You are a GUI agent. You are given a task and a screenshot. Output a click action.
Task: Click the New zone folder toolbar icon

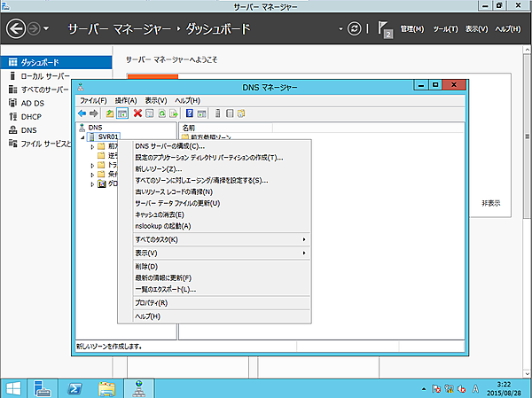tap(241, 113)
